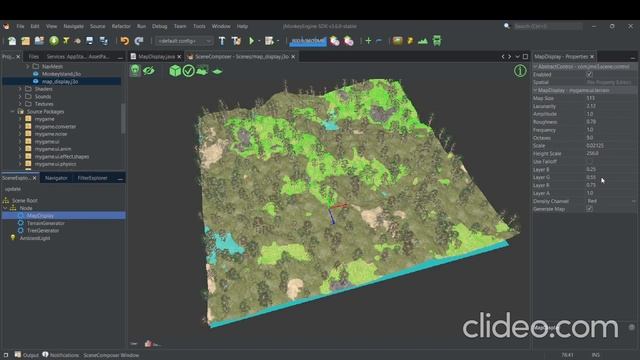Click the orange Undo arrow
The image size is (640, 360).
click(124, 41)
